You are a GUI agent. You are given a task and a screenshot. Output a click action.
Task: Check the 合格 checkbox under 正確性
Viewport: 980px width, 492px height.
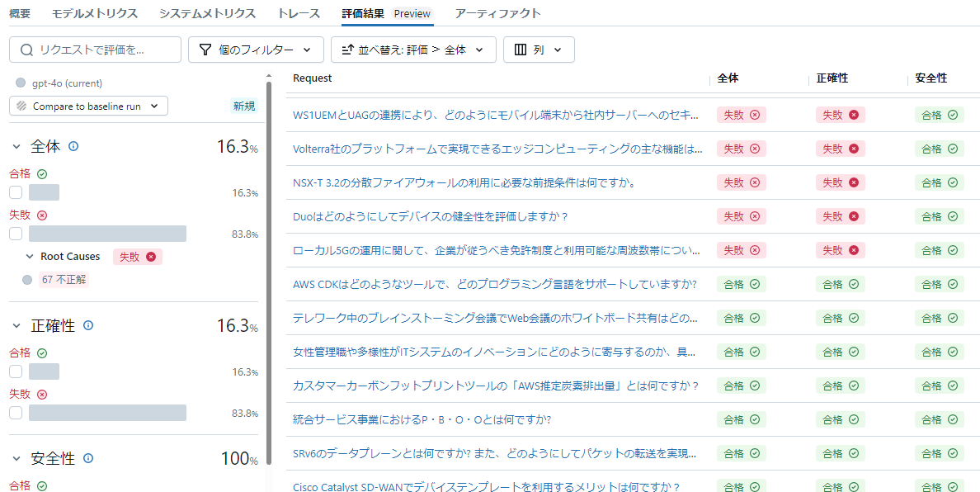tap(16, 372)
